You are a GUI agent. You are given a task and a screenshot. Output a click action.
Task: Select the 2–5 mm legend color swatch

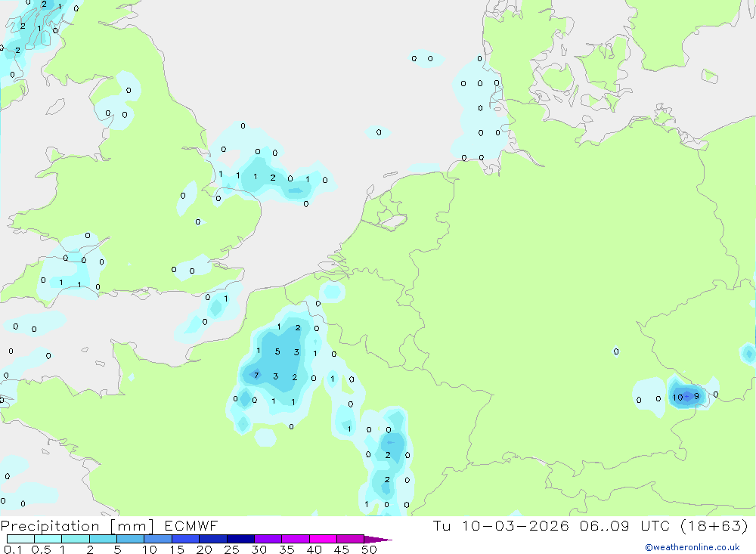click(x=103, y=539)
